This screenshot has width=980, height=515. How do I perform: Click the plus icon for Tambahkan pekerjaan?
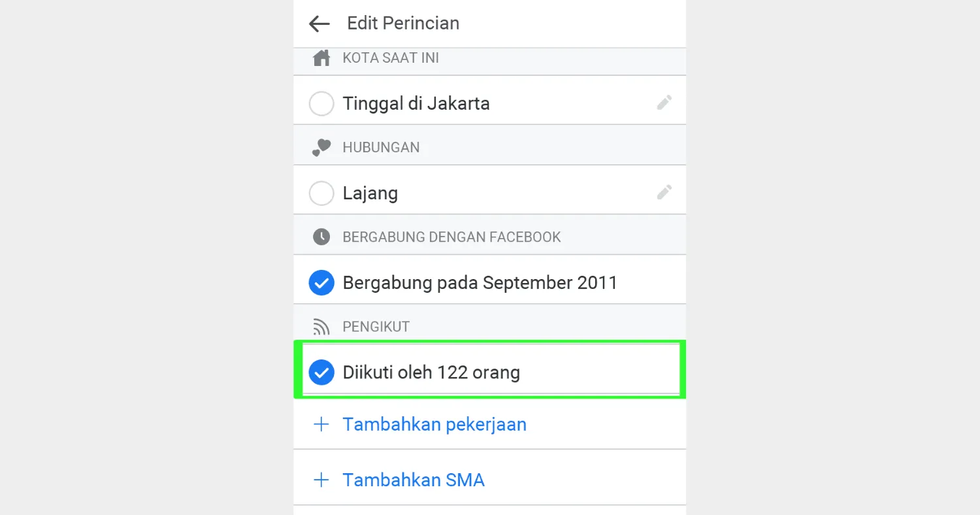click(x=321, y=424)
